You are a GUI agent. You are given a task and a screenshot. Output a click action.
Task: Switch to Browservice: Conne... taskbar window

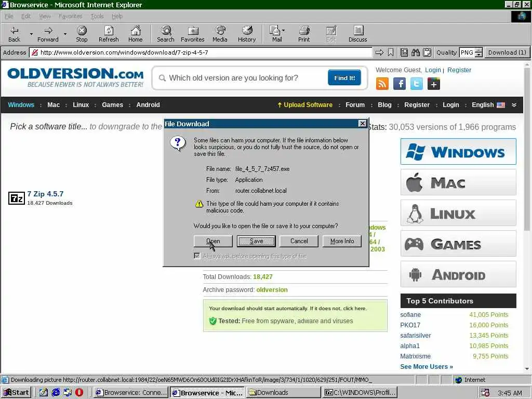point(131,393)
